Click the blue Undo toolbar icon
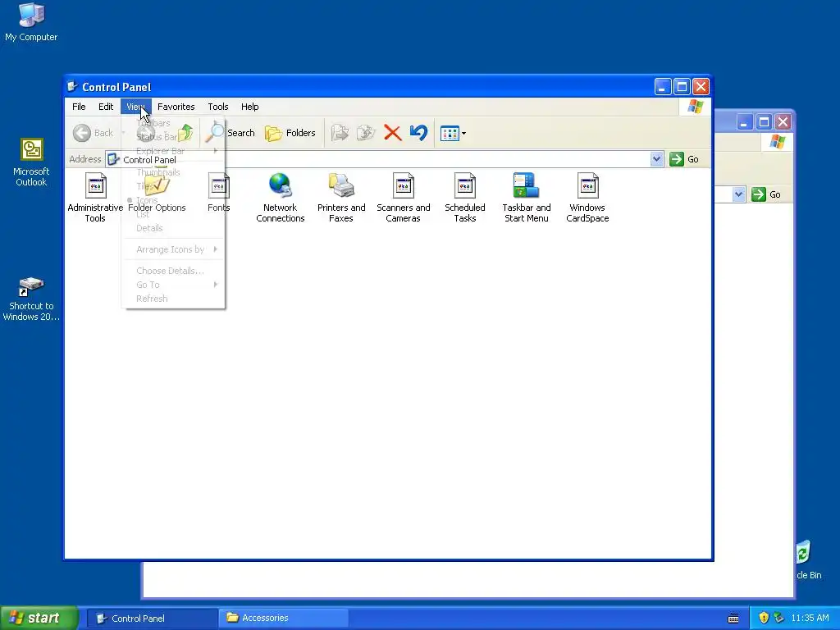Image resolution: width=840 pixels, height=630 pixels. [419, 133]
